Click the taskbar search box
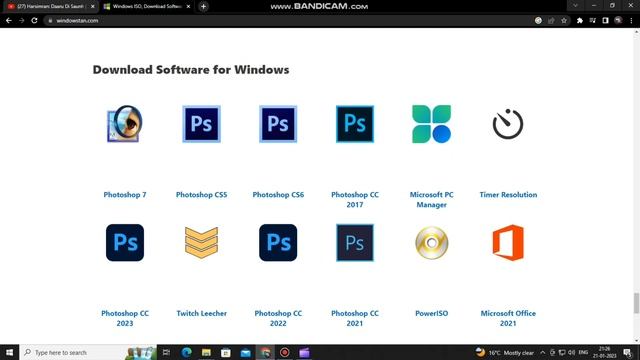 [x=88, y=352]
